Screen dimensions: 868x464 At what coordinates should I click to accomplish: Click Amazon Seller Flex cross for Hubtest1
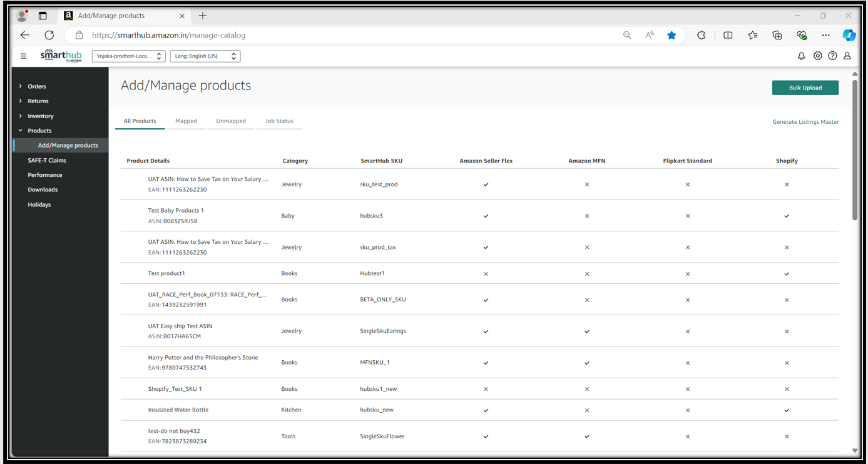486,274
